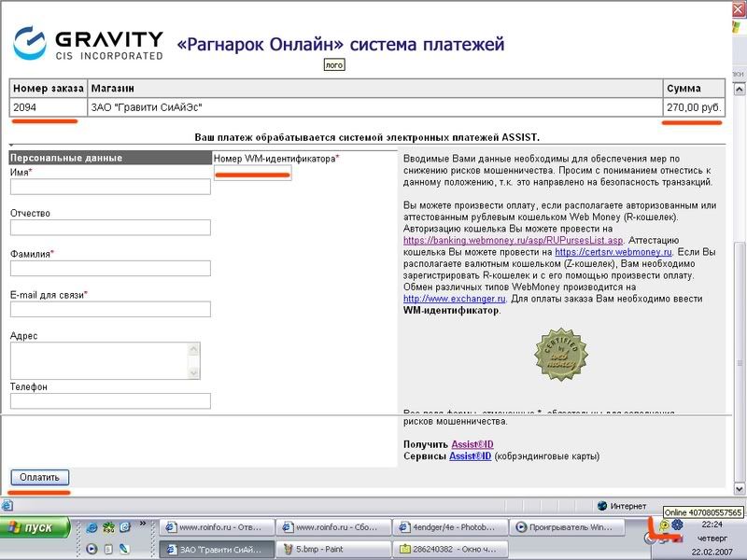Image resolution: width=747 pixels, height=560 pixels.
Task: Open the grey document icon in quick launch
Action: tap(108, 549)
